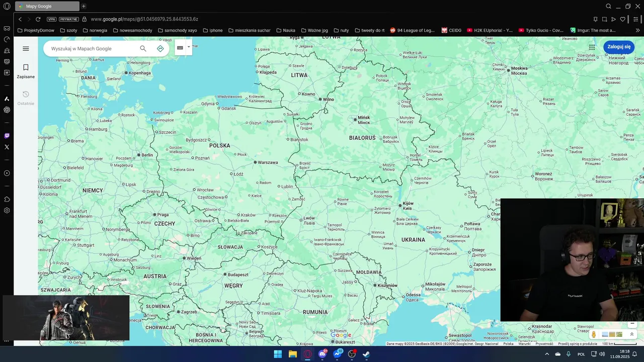
Task: Open Opera Easy Setup sliders icon
Action: 636,19
